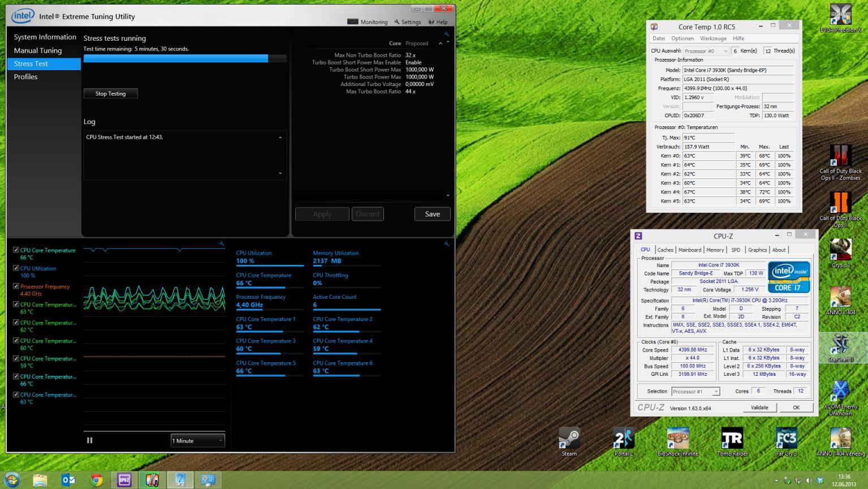Screen dimensions: 868x489
Task: Switch to the Memory tab in CPU-Z
Action: pos(715,250)
